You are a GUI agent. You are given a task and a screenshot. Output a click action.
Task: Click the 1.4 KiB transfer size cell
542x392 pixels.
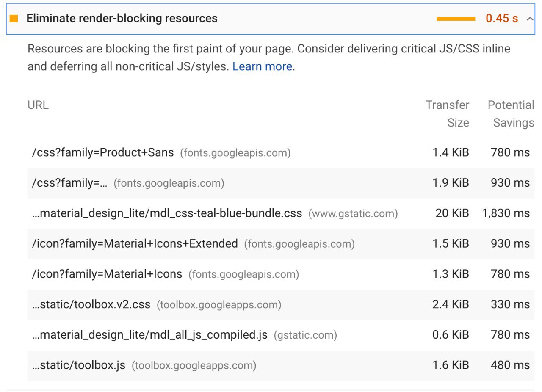click(451, 152)
